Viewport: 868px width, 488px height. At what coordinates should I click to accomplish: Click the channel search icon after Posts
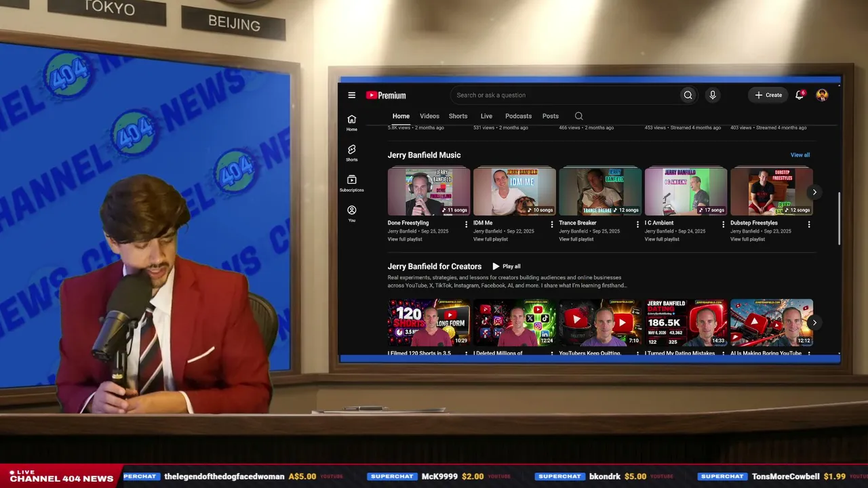(x=578, y=116)
